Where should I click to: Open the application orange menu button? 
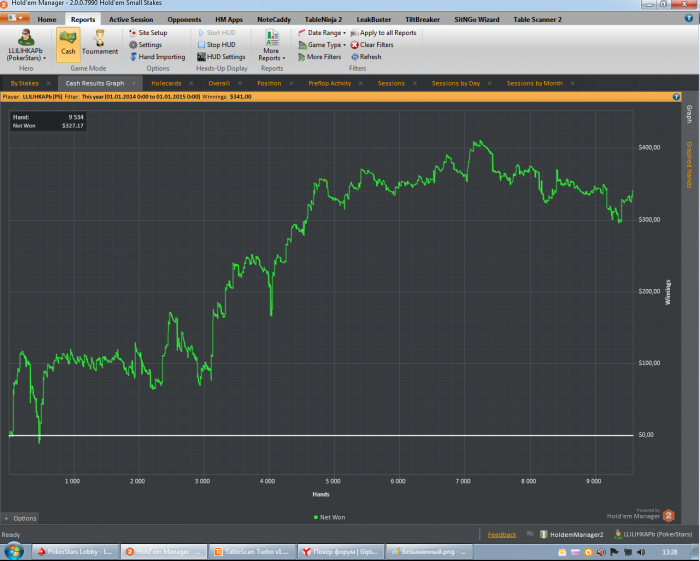[15, 18]
